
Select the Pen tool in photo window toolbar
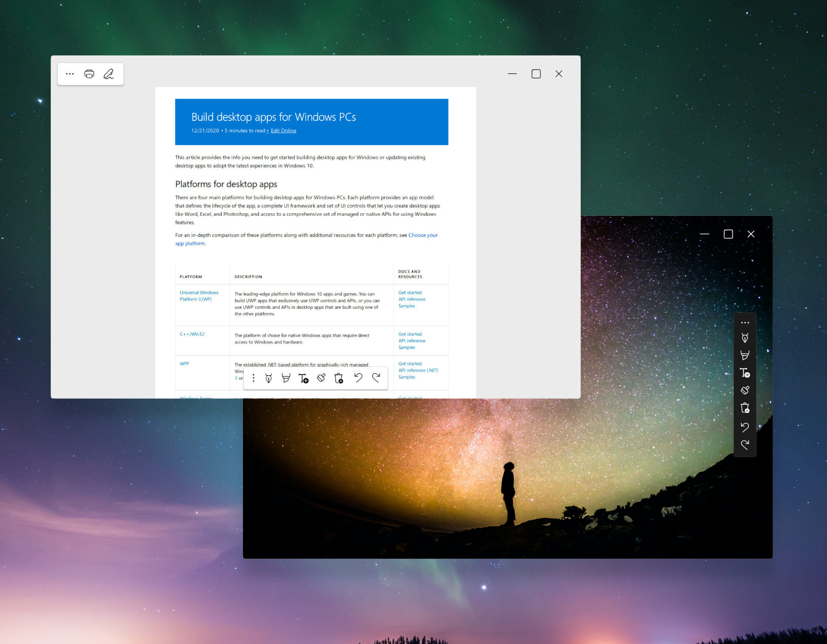pyautogui.click(x=745, y=338)
